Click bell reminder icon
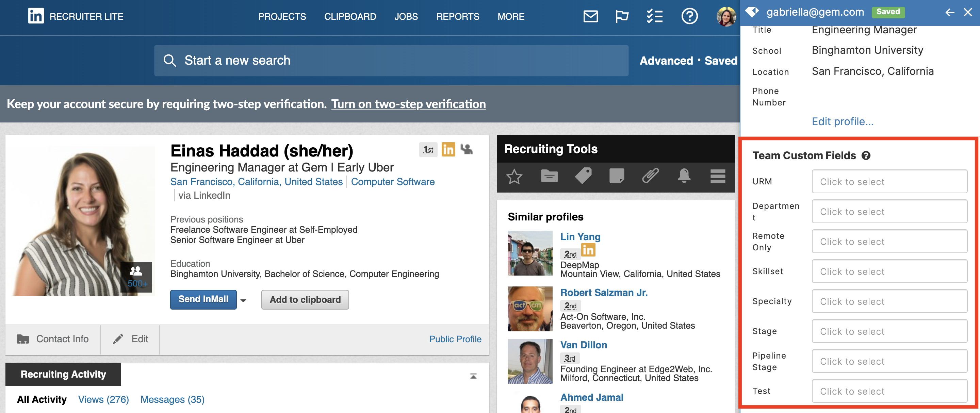The height and width of the screenshot is (413, 980). (x=684, y=176)
